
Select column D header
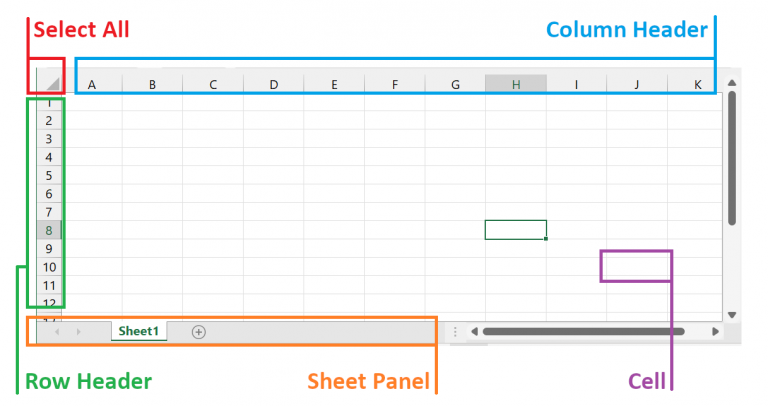273,85
